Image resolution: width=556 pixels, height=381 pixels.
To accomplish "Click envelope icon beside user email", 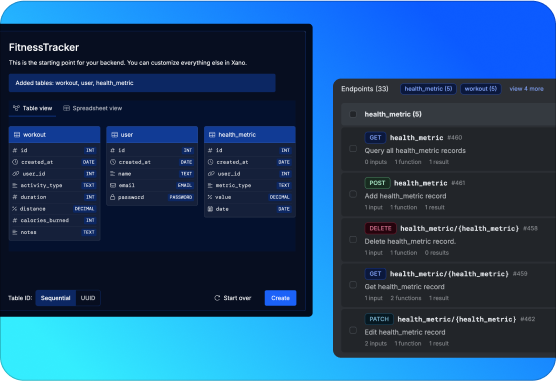I will point(113,186).
